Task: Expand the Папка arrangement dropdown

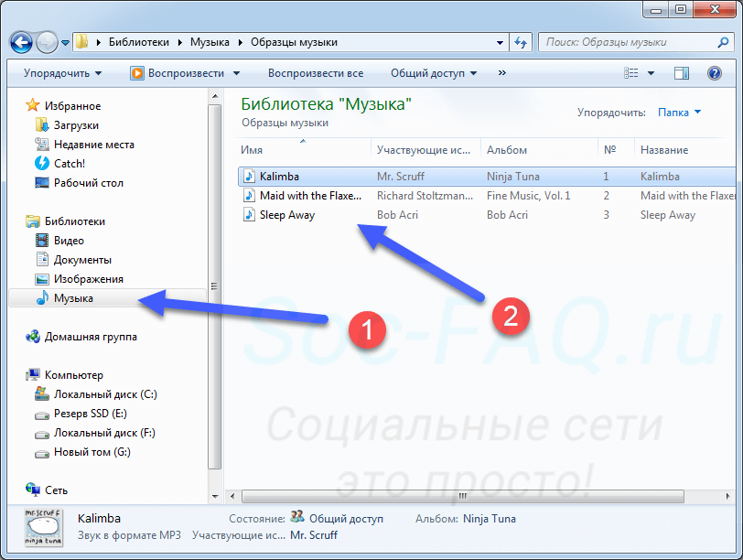Action: 680,113
